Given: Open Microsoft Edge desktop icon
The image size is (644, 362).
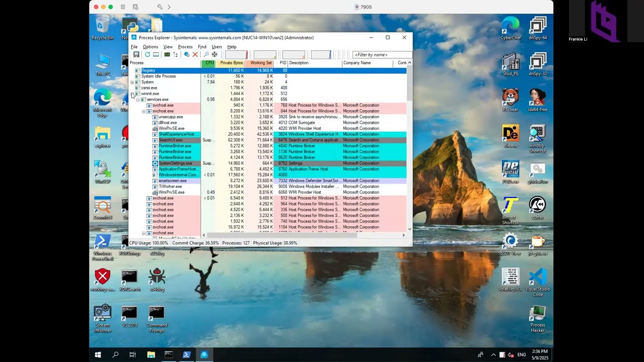Looking at the screenshot, I should pyautogui.click(x=103, y=103).
